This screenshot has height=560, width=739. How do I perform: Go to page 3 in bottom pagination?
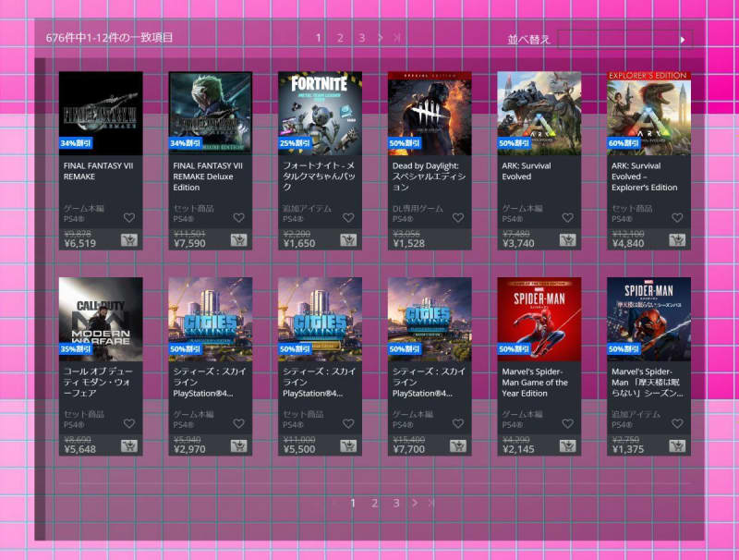pos(396,503)
